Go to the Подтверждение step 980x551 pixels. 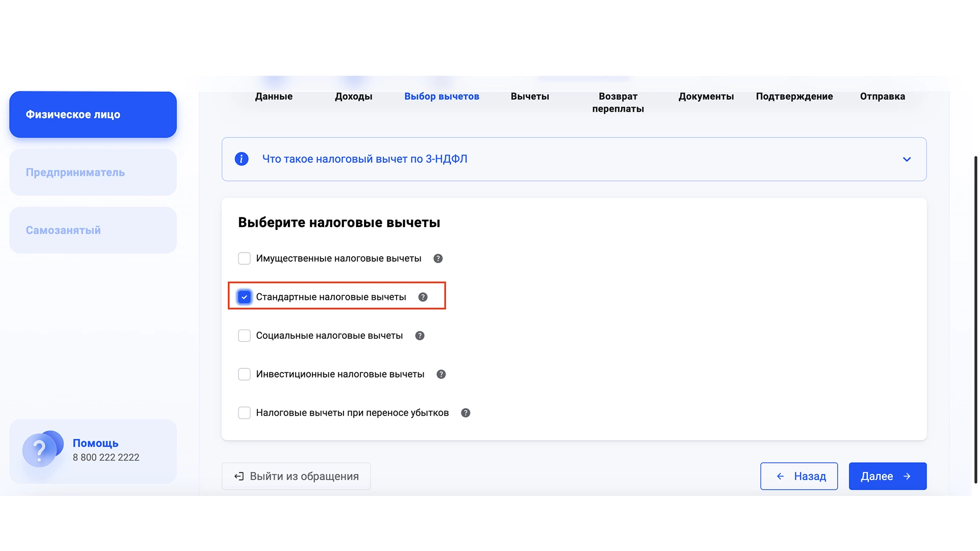click(794, 96)
